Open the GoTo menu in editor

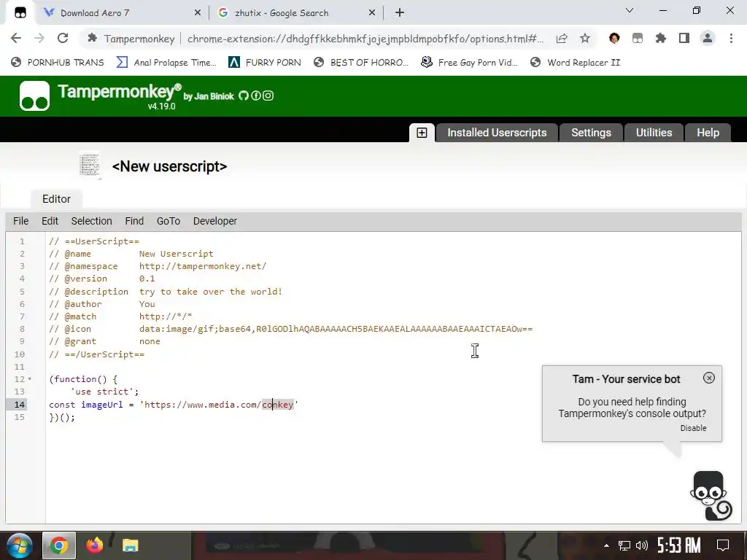coord(169,221)
